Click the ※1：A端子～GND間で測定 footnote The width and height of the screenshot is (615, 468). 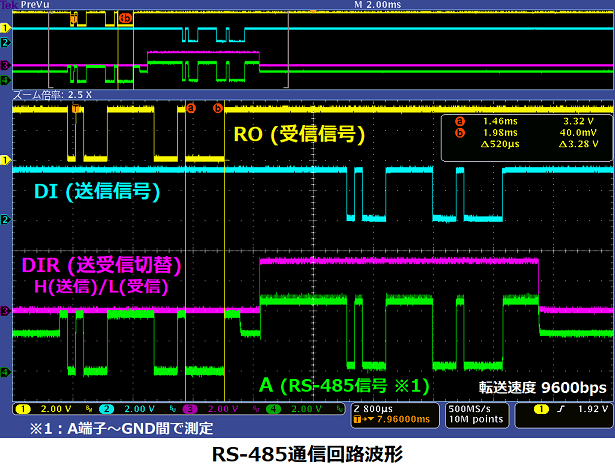click(122, 428)
